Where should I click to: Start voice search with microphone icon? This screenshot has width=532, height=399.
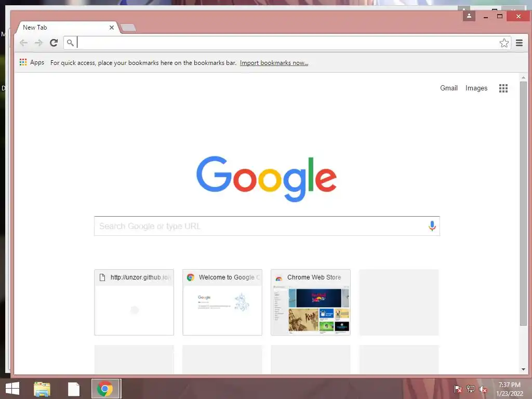tap(432, 226)
